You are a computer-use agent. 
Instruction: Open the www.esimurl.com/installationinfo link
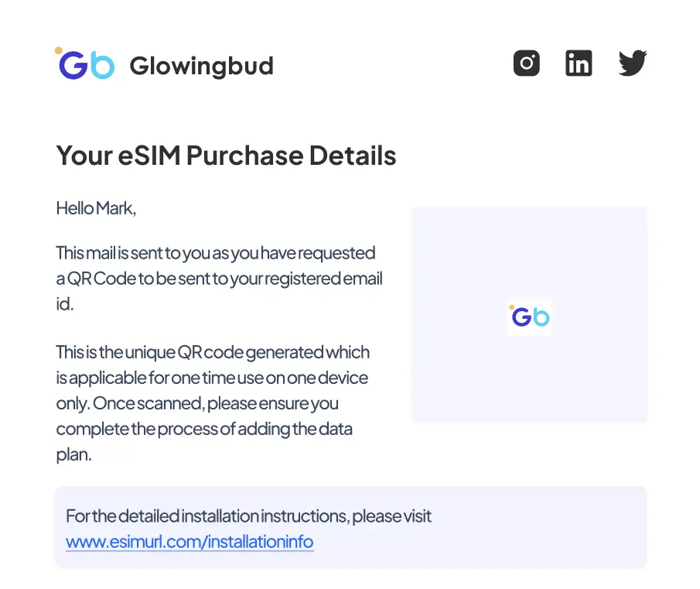click(190, 541)
